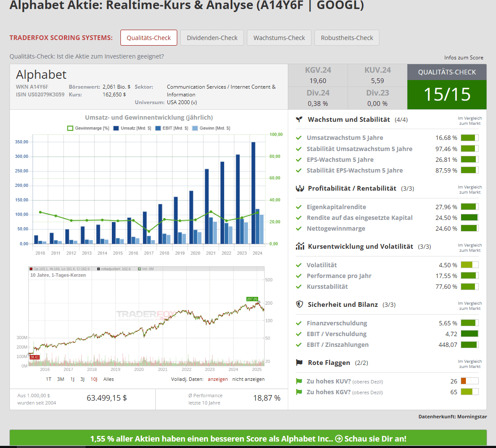Viewport: 496px width, 448px height.
Task: Click orange comparison bar for Zu hohes KUV?
Action: point(470,381)
